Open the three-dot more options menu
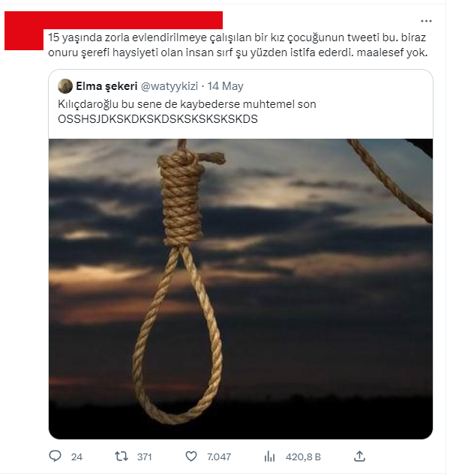 coord(426,21)
